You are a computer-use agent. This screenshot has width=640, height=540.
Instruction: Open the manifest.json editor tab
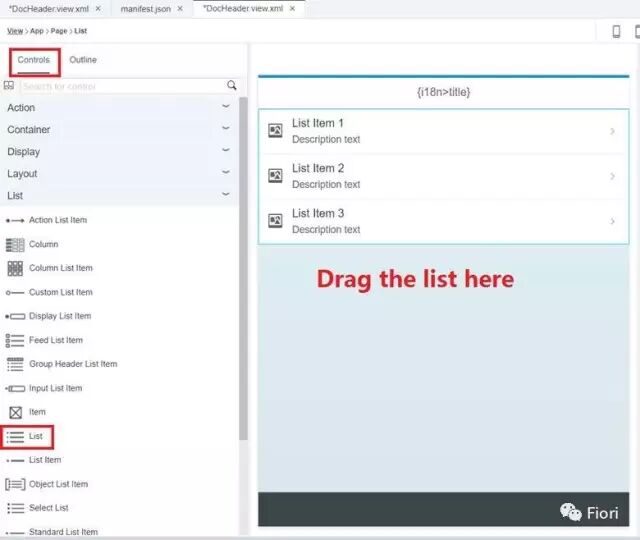[x=146, y=9]
